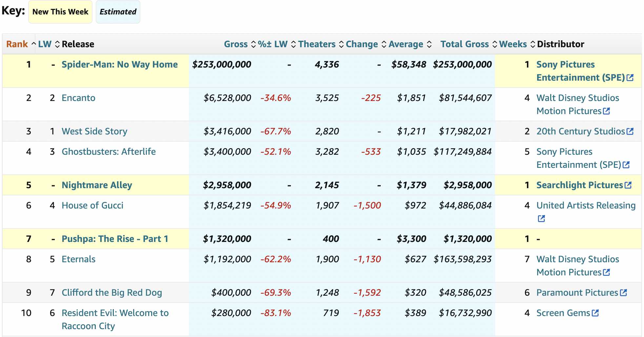Open external link icon for 20th Century Studios
The height and width of the screenshot is (337, 644).
630,131
